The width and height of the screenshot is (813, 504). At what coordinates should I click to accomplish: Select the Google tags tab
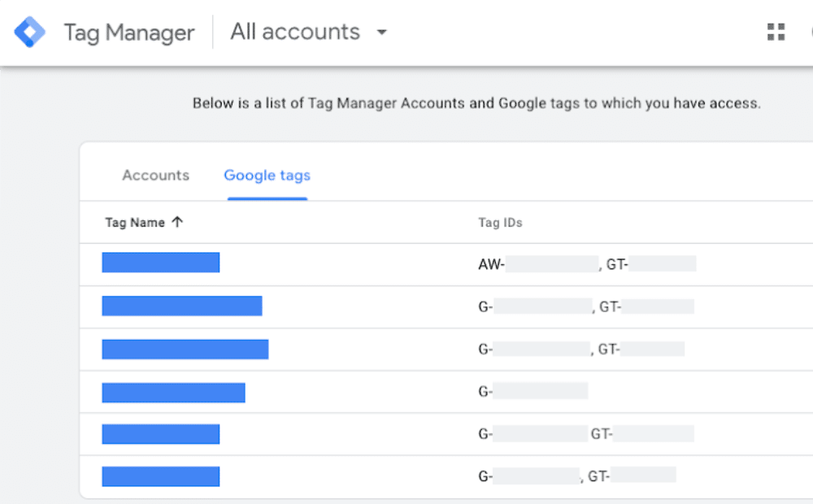tap(267, 175)
